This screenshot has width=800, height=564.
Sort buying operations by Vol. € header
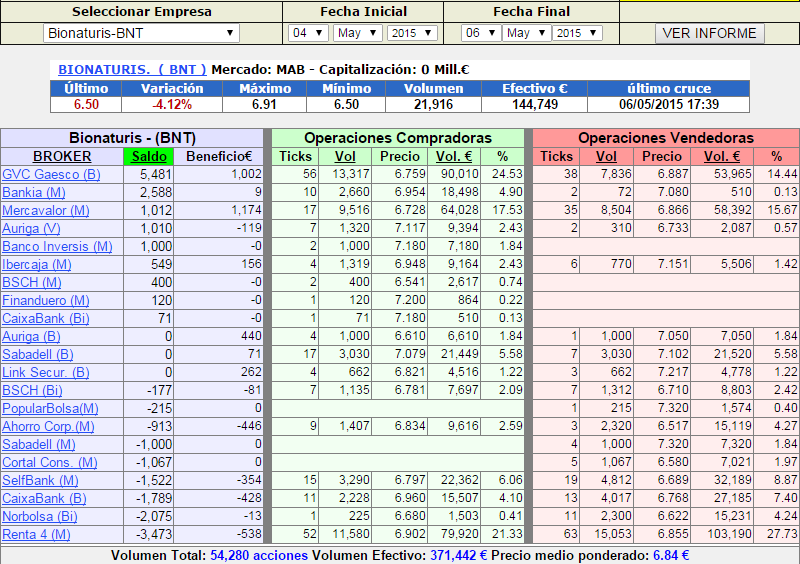pyautogui.click(x=453, y=156)
